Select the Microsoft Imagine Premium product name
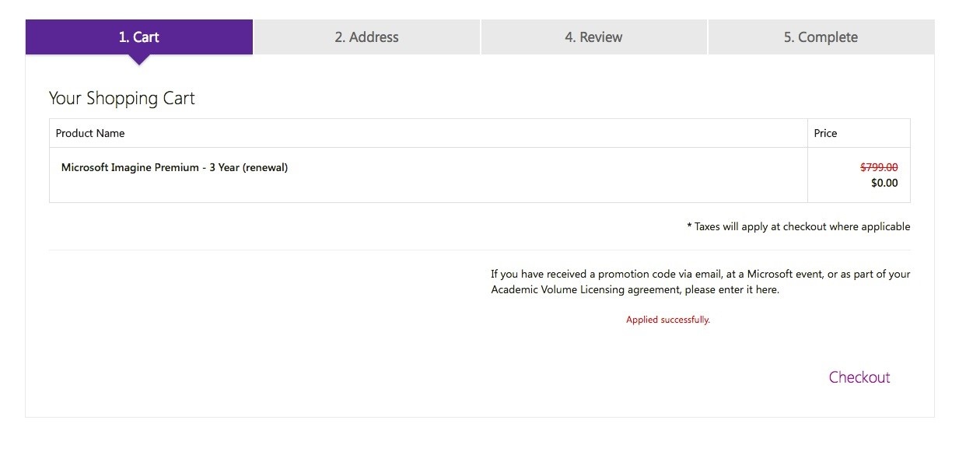The height and width of the screenshot is (469, 980). click(174, 167)
